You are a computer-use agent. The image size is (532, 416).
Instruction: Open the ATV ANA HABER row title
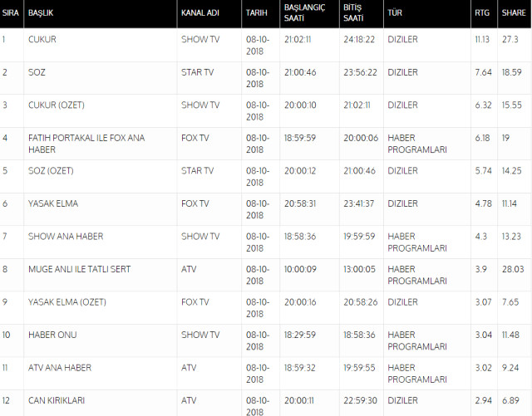tap(60, 367)
